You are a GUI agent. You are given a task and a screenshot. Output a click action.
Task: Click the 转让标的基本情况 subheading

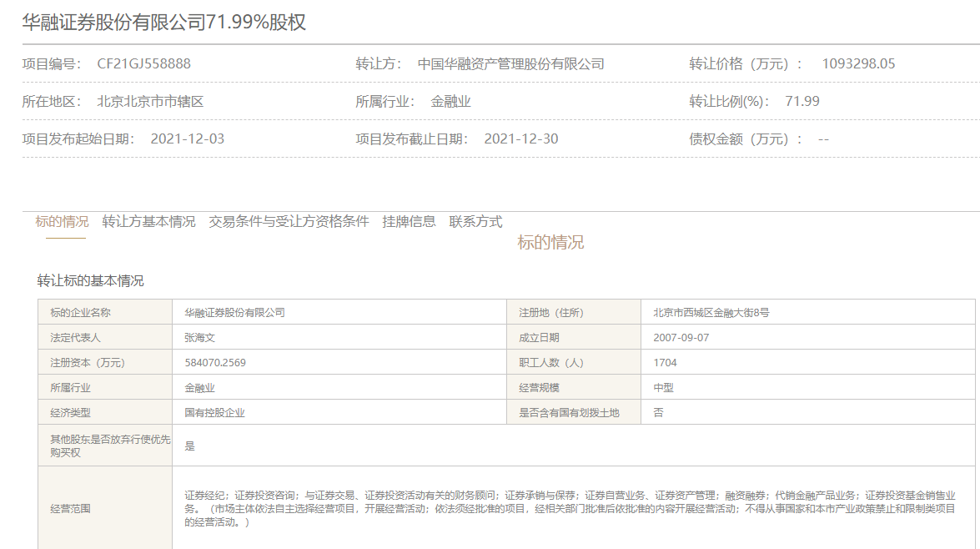(x=91, y=280)
